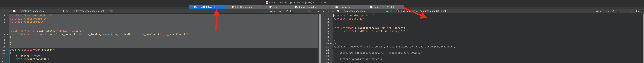The width and height of the screenshot is (644, 63).
Task: Click the stacked-cylinders icon in left editor toolbar
Action: (287, 11)
